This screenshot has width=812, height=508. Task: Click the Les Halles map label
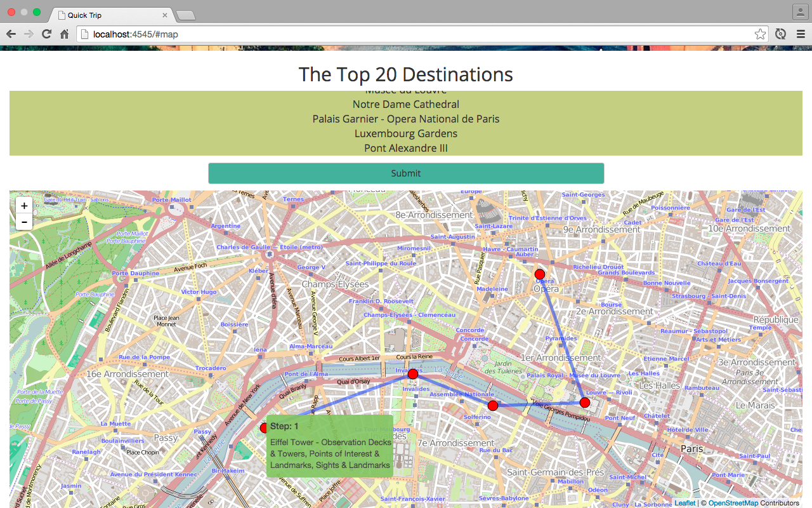point(660,385)
